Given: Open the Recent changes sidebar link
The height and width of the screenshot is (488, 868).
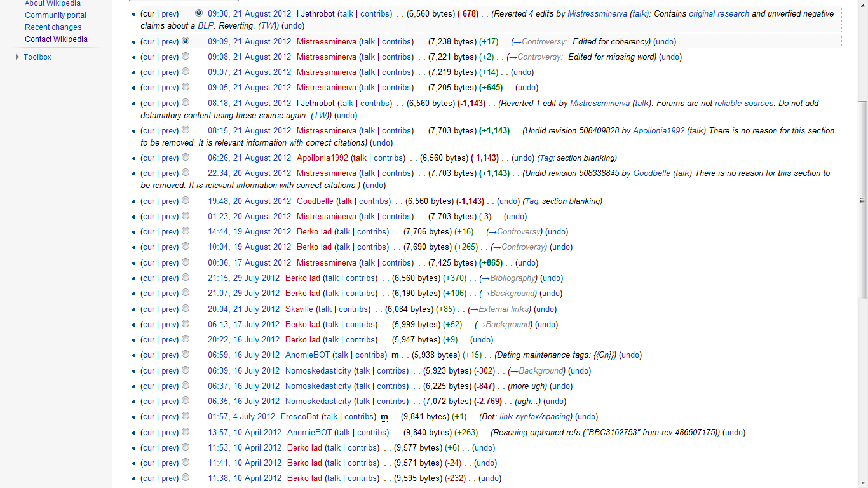Looking at the screenshot, I should (53, 27).
